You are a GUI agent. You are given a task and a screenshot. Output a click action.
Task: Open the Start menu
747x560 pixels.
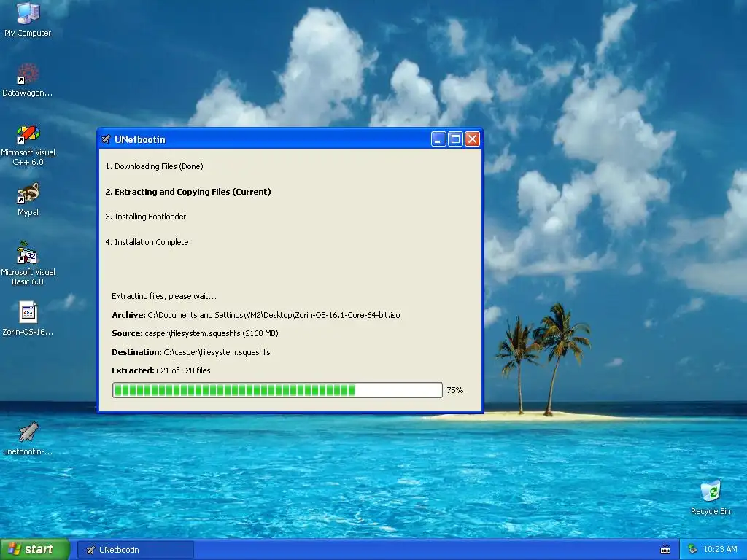(35, 550)
